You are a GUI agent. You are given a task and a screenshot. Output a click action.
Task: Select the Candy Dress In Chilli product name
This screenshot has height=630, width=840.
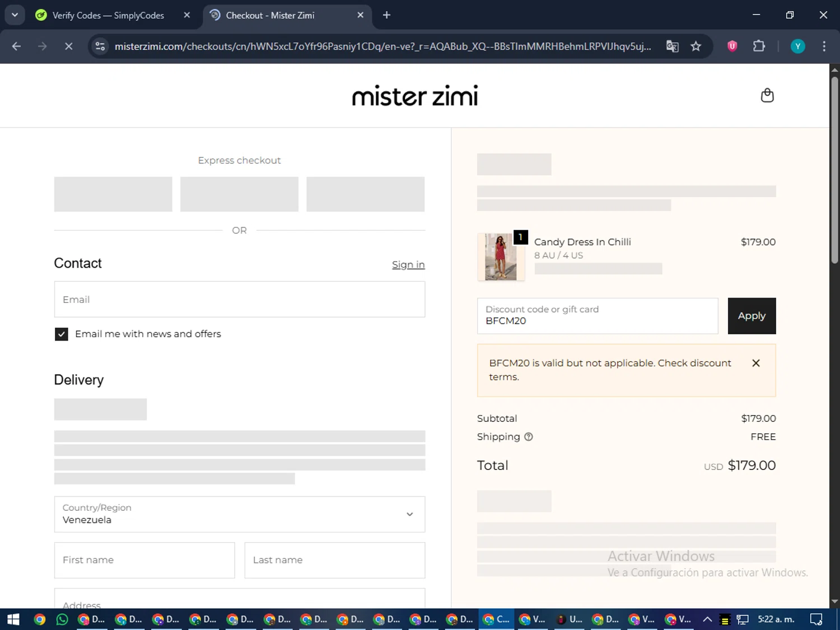click(582, 242)
